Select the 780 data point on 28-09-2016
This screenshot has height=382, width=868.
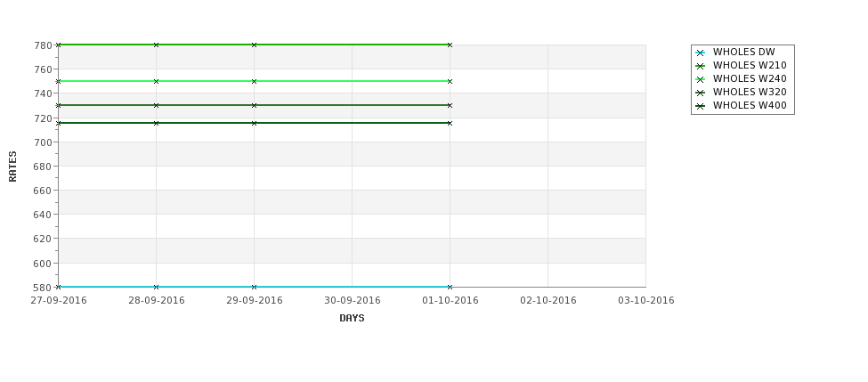[156, 45]
